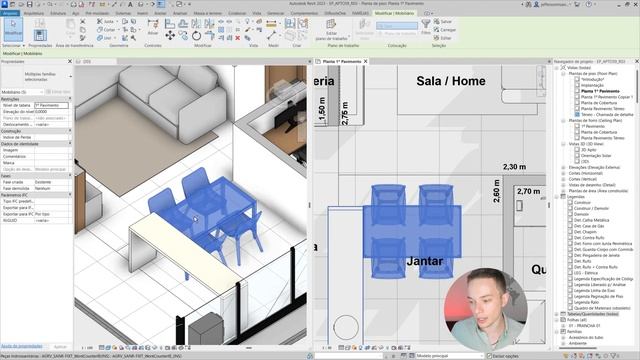This screenshot has width=640, height=360.
Task: Open the Help question mark icon
Action: click(x=589, y=4)
